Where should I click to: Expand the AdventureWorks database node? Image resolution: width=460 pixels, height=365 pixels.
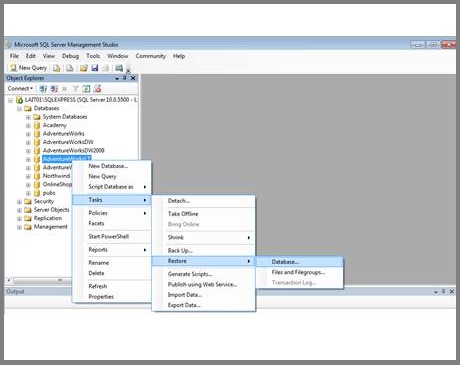pos(28,134)
